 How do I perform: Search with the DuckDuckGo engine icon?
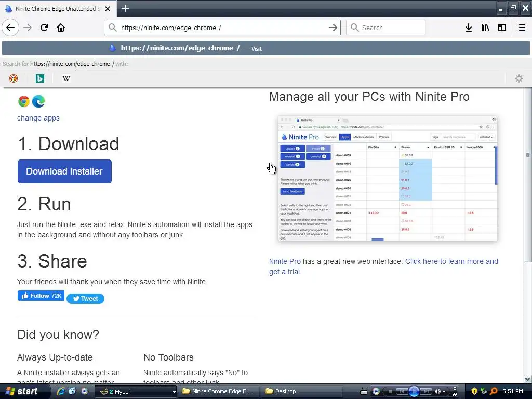point(13,78)
